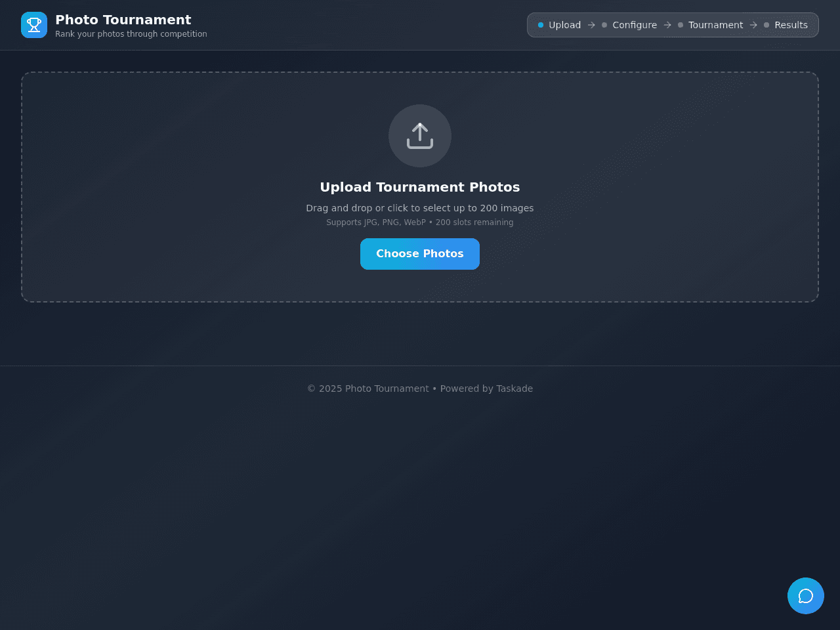The image size is (840, 630).
Task: Click the blue dot beside Upload
Action: pyautogui.click(x=541, y=25)
